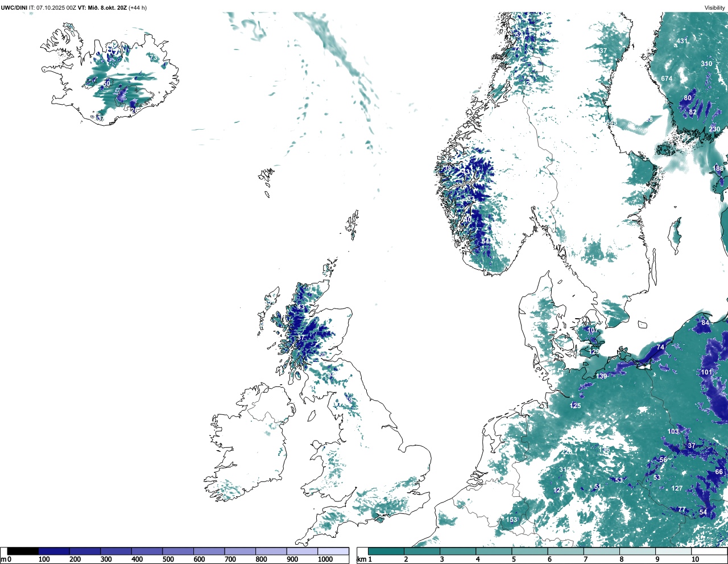The image size is (728, 564).
Task: Pick the 500–600 m legend color block
Action: pos(177,551)
